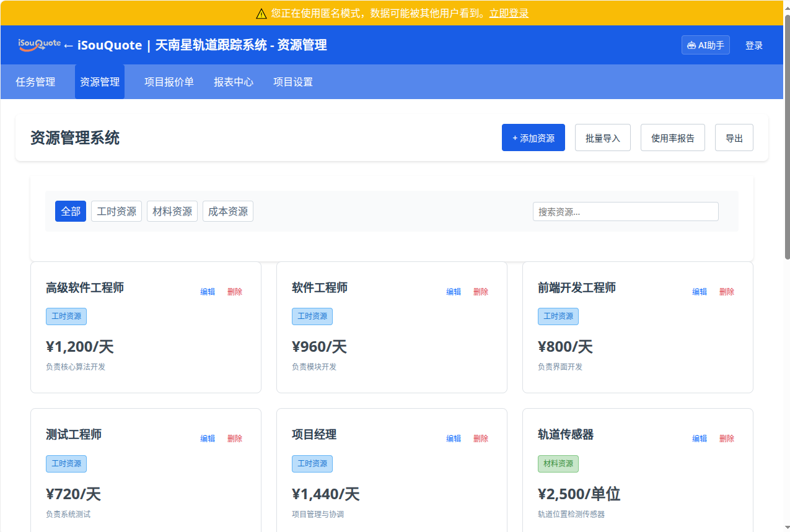
Task: Click the 导出 export button
Action: 734,137
